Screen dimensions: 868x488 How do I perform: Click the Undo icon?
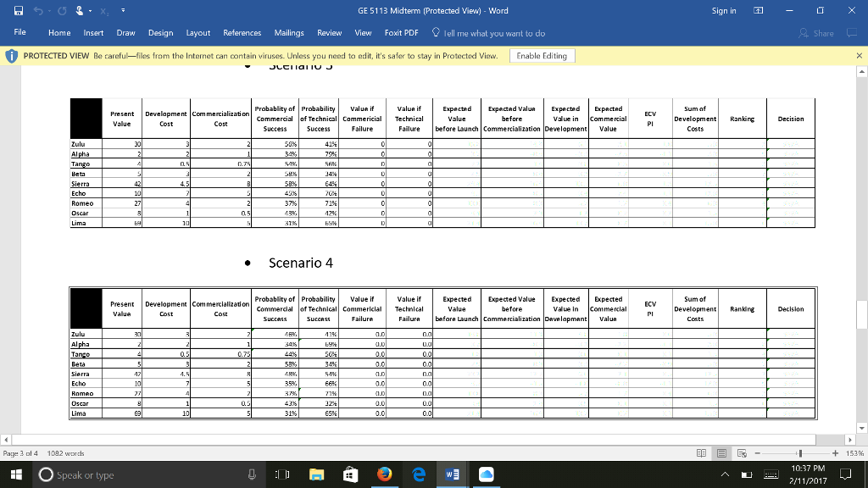38,11
